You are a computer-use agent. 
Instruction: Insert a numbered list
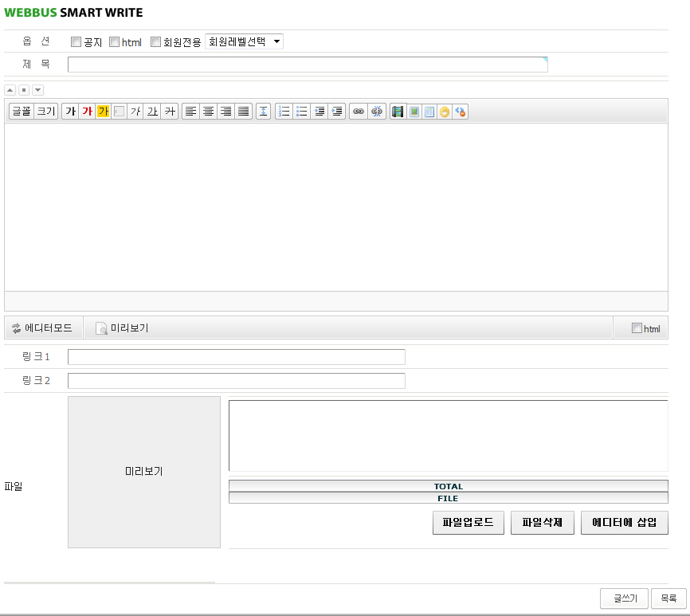pyautogui.click(x=284, y=112)
